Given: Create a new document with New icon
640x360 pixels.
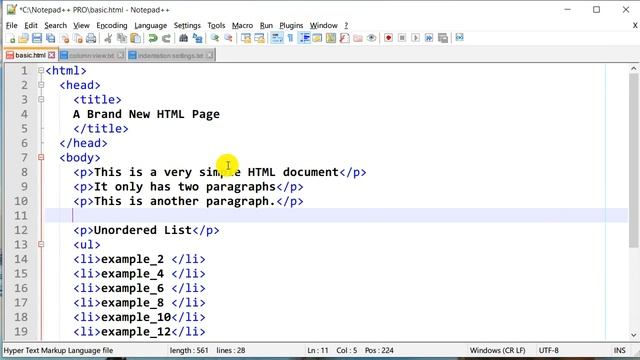Looking at the screenshot, I should pyautogui.click(x=11, y=38).
